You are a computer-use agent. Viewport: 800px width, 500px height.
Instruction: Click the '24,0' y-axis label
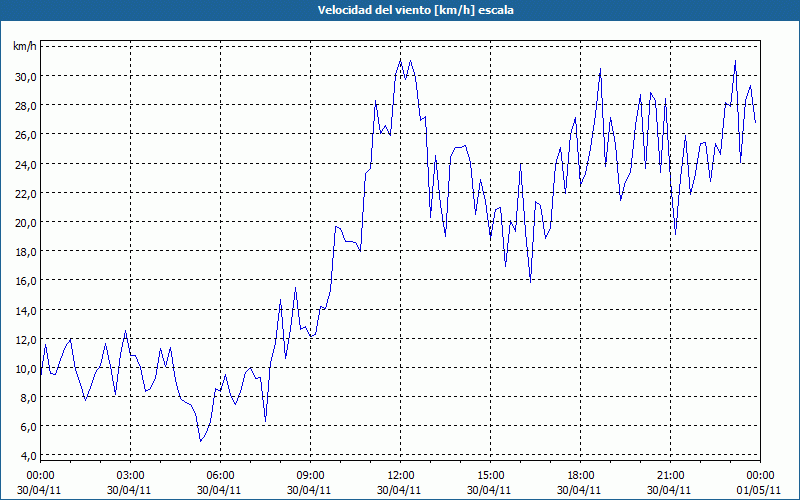(26, 164)
